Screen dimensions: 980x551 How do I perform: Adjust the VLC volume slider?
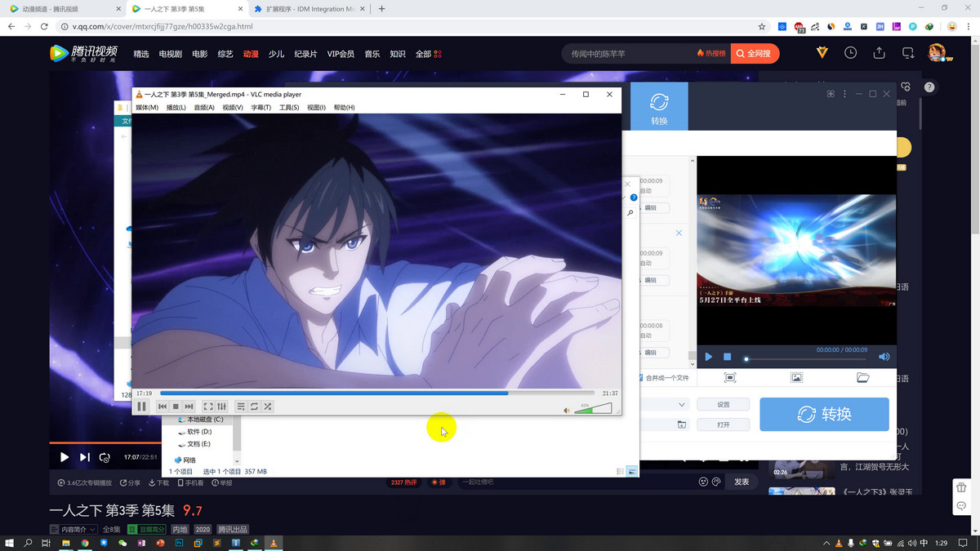point(593,408)
